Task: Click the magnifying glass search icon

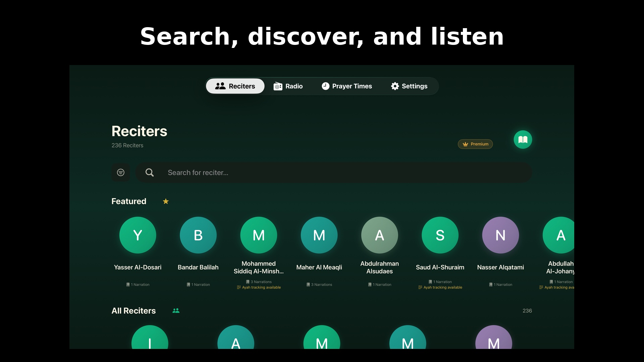Action: coord(150,172)
